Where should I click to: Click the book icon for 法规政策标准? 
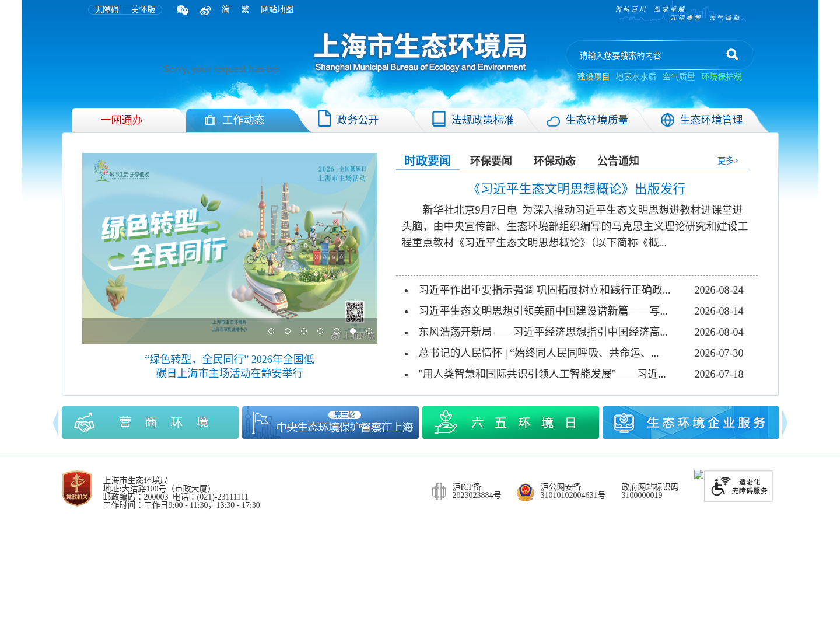click(x=439, y=119)
